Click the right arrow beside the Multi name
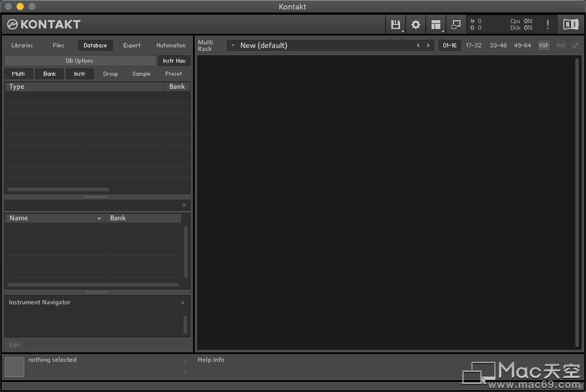This screenshot has height=392, width=586. (x=429, y=45)
